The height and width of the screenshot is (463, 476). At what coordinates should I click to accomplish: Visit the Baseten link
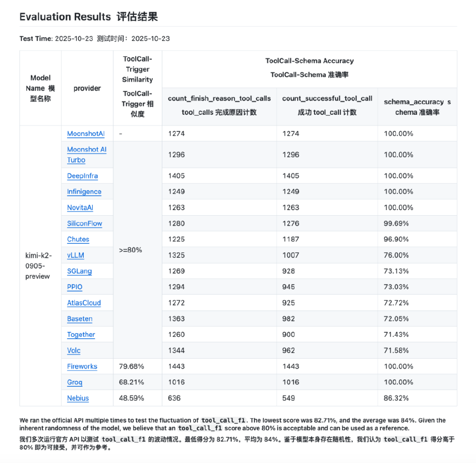[x=80, y=319]
